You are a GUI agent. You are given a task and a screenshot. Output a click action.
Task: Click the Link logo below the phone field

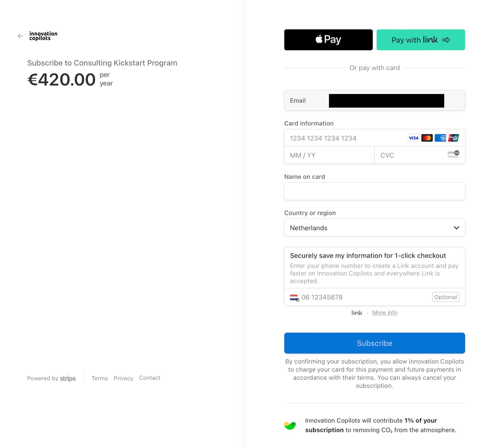(x=357, y=313)
